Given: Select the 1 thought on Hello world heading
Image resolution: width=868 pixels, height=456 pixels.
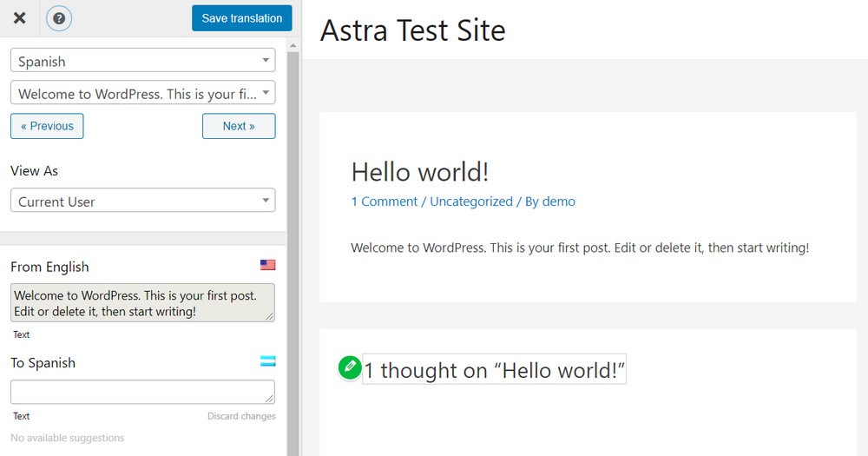Looking at the screenshot, I should click(495, 369).
